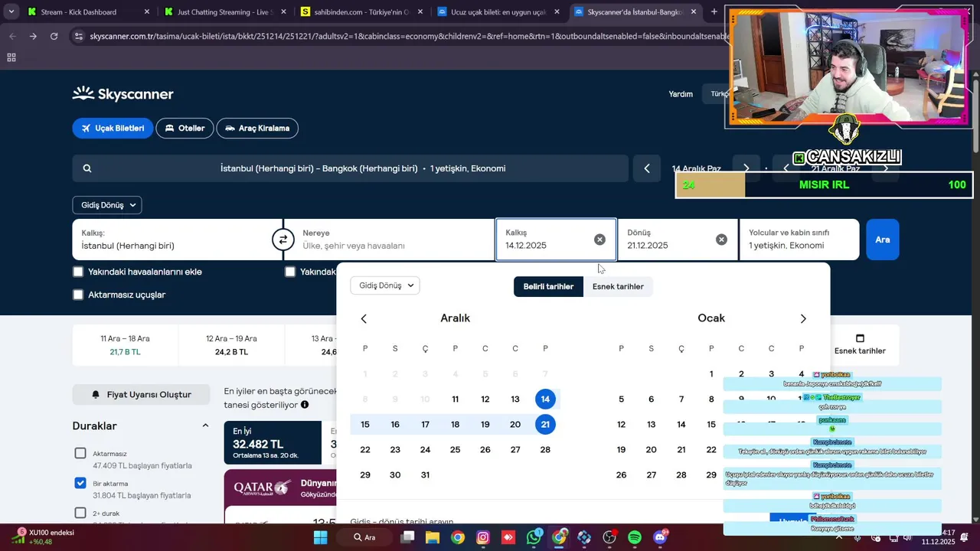Select the Uçak Biletleri tab
This screenshot has width=980, height=551.
[x=113, y=129]
